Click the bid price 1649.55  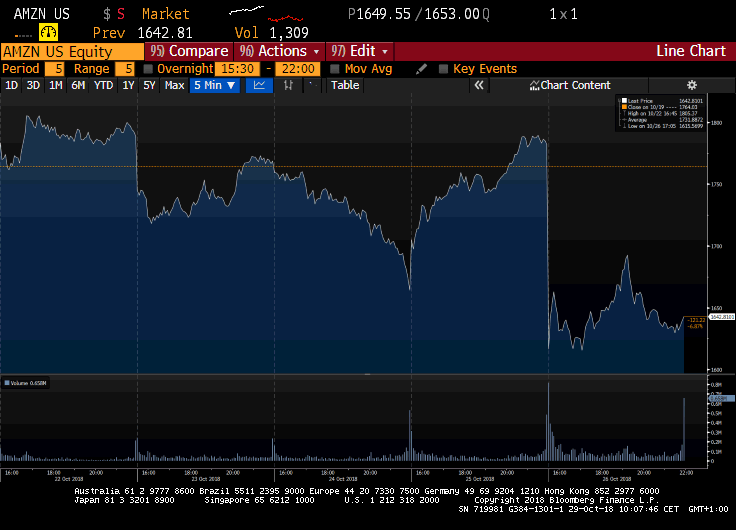point(383,14)
